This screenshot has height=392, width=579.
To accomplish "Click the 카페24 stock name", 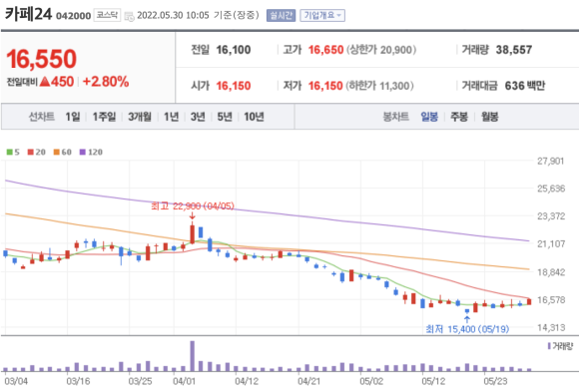I will point(28,14).
